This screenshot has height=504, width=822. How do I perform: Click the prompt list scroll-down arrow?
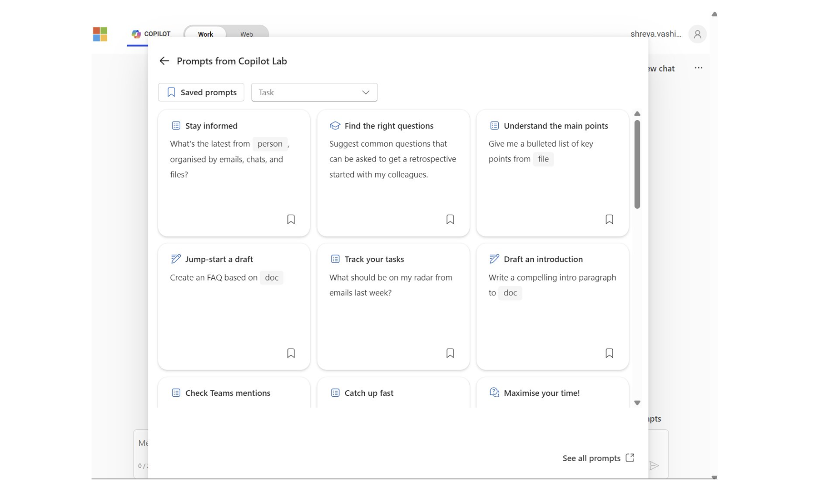(637, 403)
